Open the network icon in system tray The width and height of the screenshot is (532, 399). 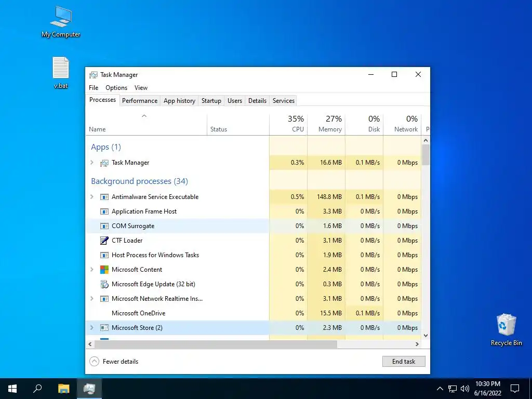(x=453, y=389)
